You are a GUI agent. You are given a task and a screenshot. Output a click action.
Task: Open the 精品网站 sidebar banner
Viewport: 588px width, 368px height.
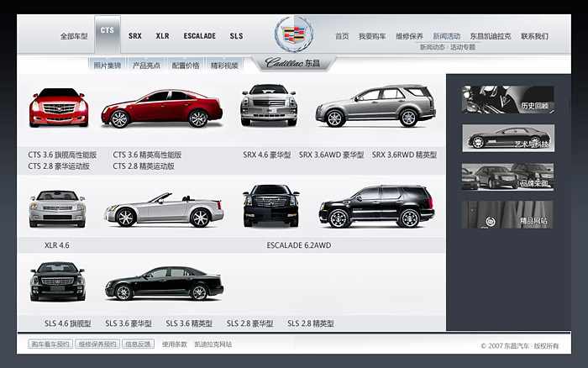[507, 214]
